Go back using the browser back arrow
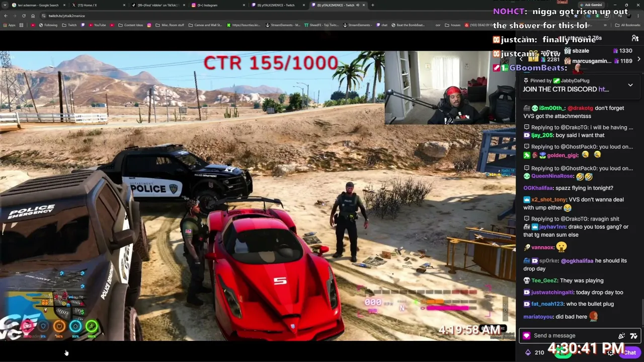The image size is (644, 362). 6,16
